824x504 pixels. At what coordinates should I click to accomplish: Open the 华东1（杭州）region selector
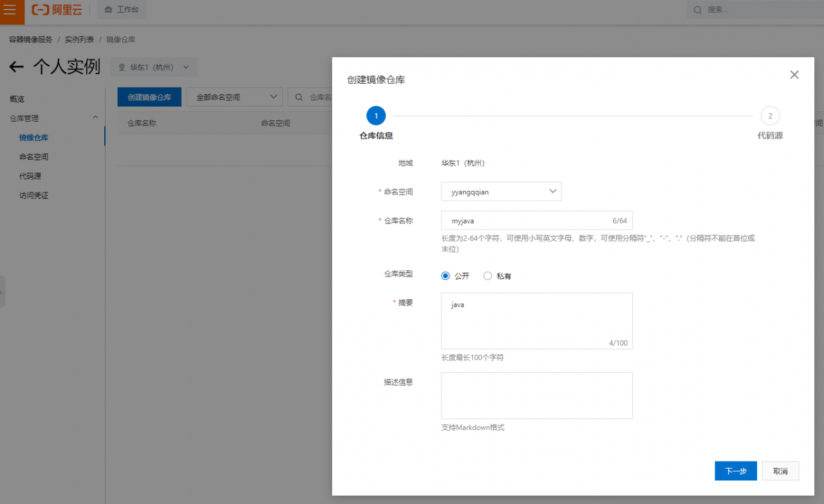coord(153,66)
